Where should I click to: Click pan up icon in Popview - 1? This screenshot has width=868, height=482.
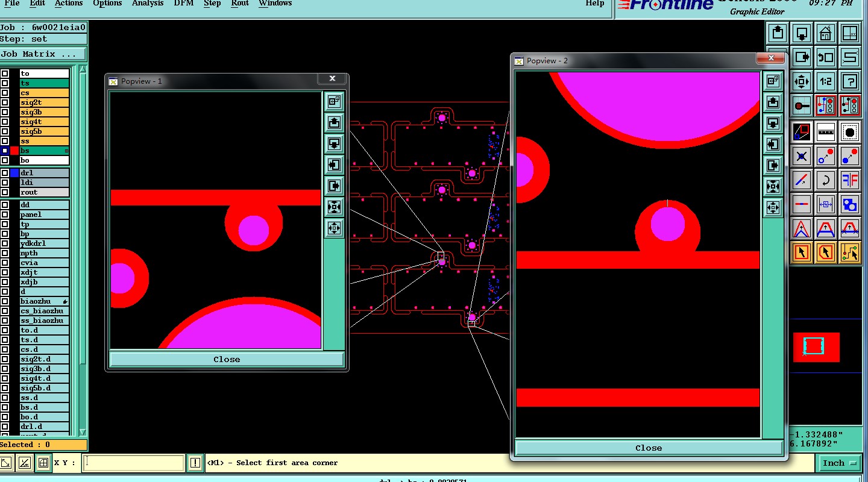(334, 123)
